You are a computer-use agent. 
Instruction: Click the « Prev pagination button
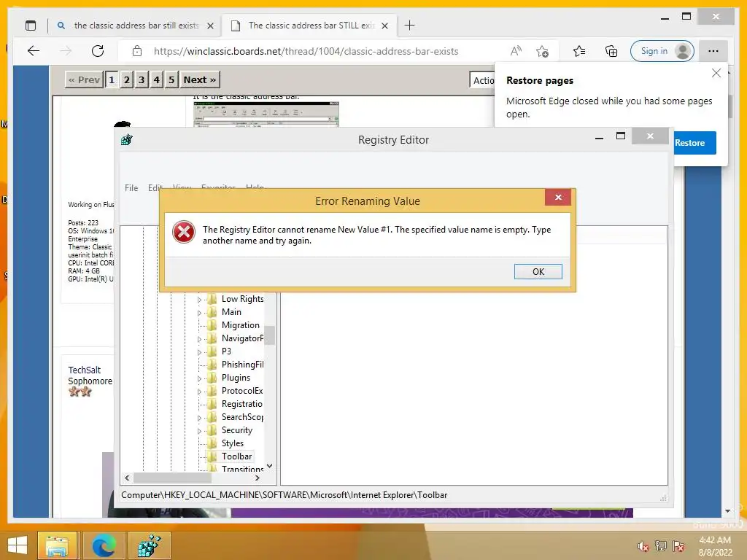[x=85, y=79]
